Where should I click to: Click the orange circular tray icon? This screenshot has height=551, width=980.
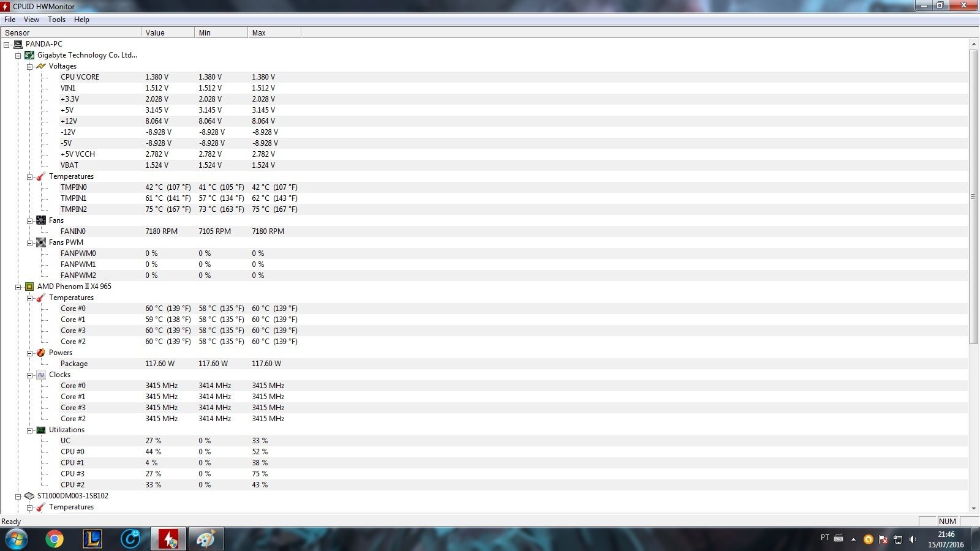[x=868, y=539]
